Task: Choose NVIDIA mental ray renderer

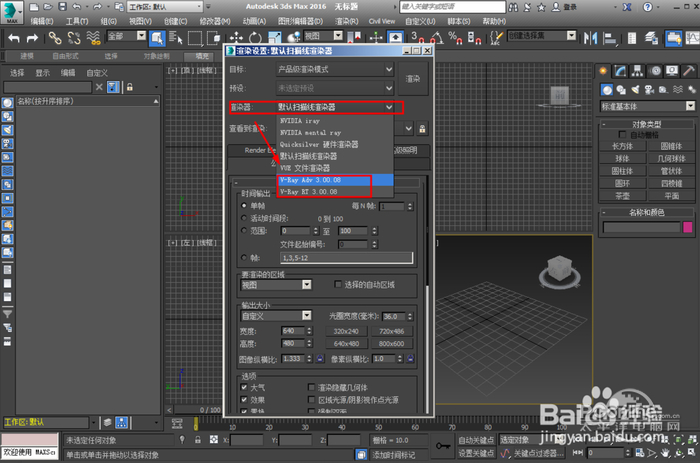Action: 335,133
